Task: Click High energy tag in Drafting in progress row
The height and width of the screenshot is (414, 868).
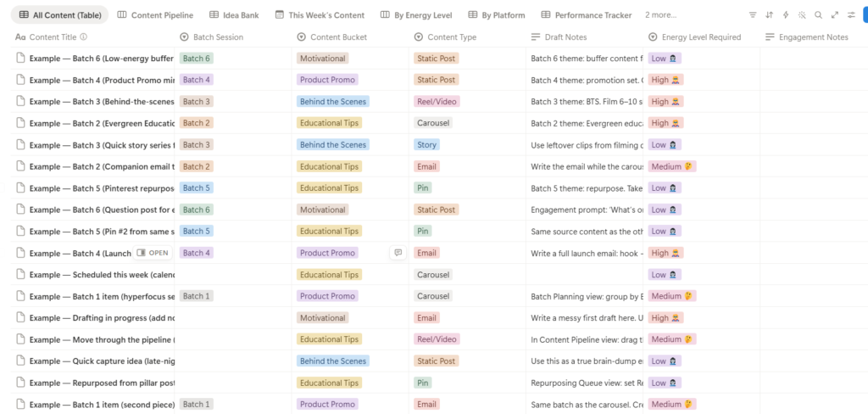Action: pos(666,317)
